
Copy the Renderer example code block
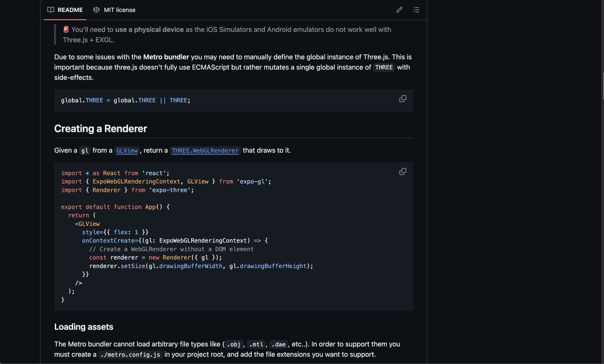point(402,172)
